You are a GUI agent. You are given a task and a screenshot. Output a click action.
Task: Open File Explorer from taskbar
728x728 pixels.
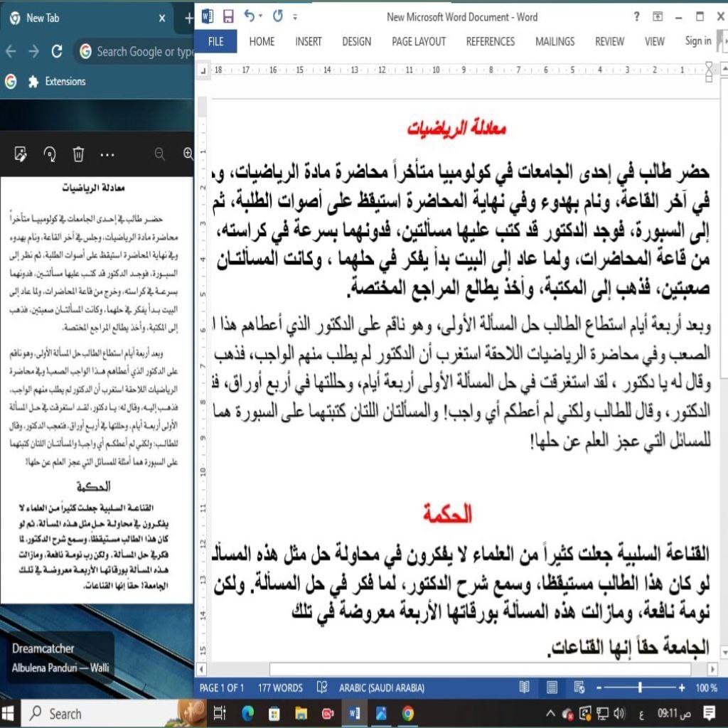tap(301, 713)
